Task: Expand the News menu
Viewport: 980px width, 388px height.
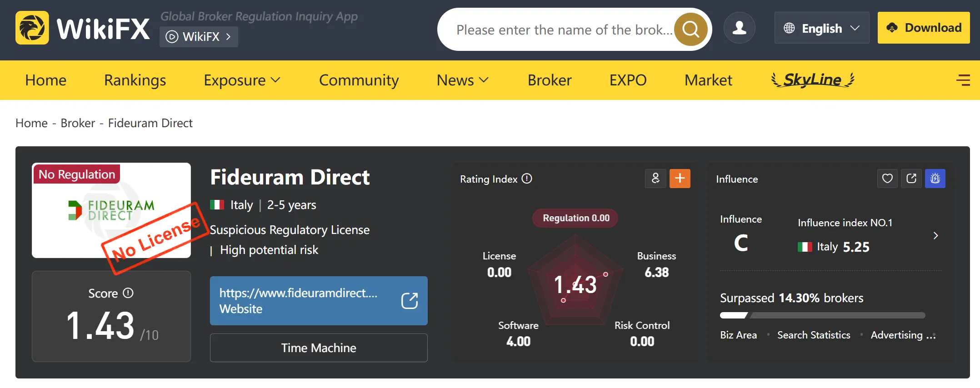Action: 463,80
